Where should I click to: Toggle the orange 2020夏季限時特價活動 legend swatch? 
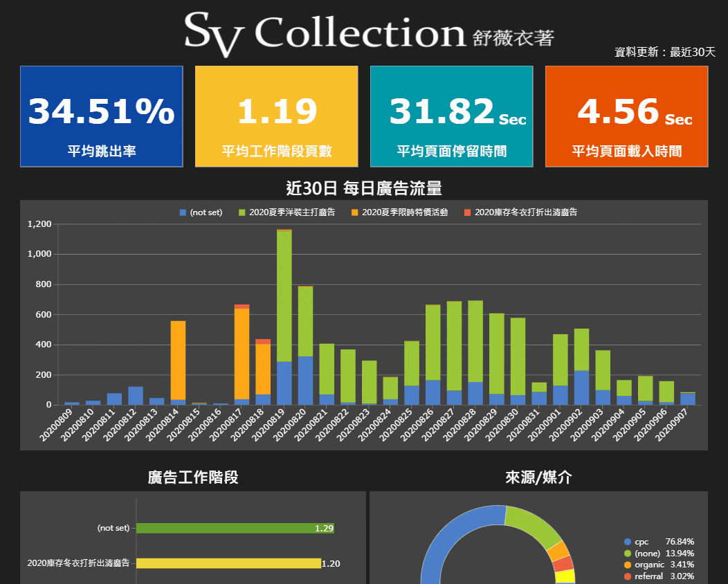(355, 212)
